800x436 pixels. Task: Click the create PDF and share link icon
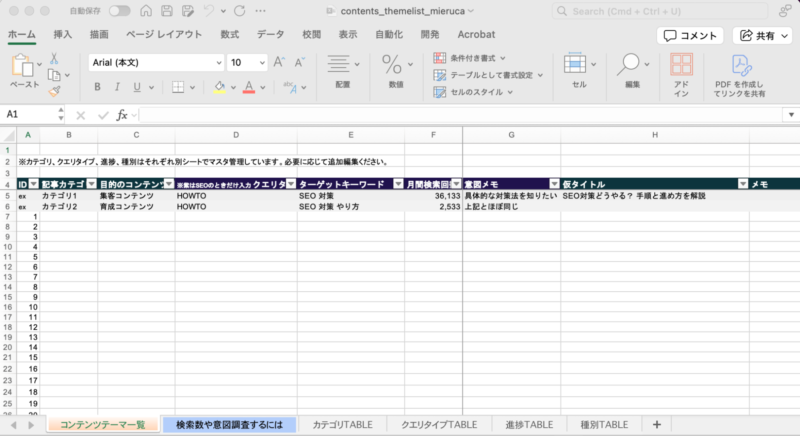click(x=740, y=68)
